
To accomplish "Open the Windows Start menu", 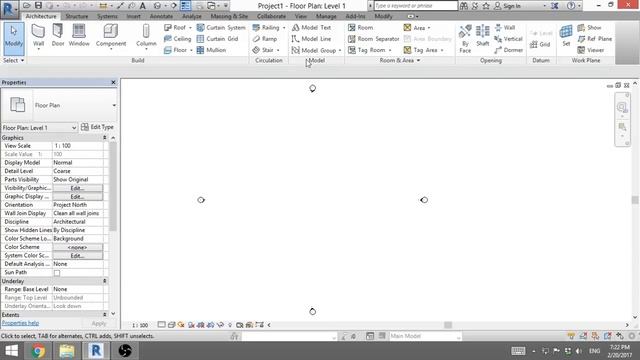I will click(11, 351).
